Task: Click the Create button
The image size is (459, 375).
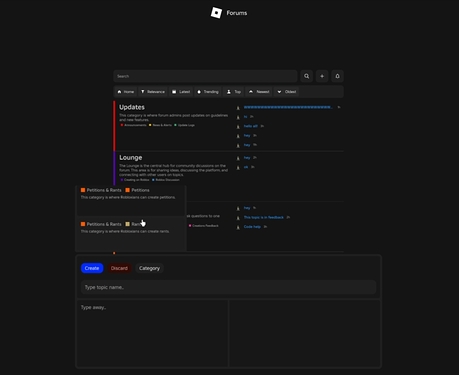Action: tap(92, 268)
